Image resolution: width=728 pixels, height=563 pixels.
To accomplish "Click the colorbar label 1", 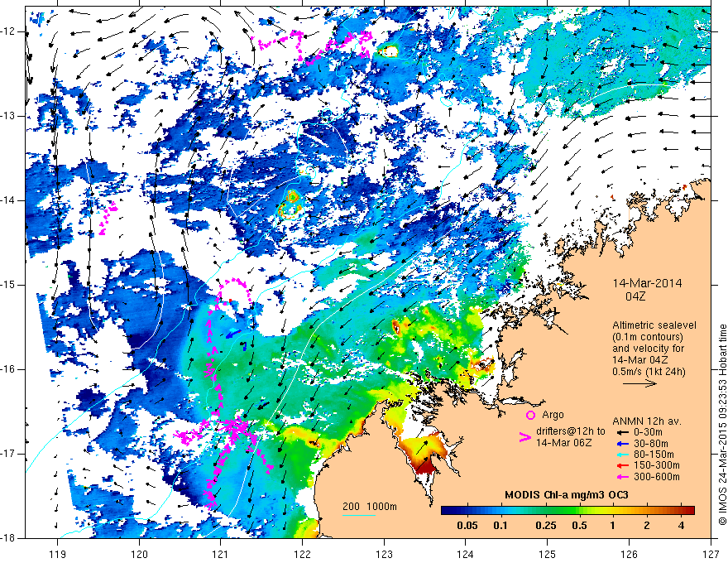I will click(x=613, y=526).
